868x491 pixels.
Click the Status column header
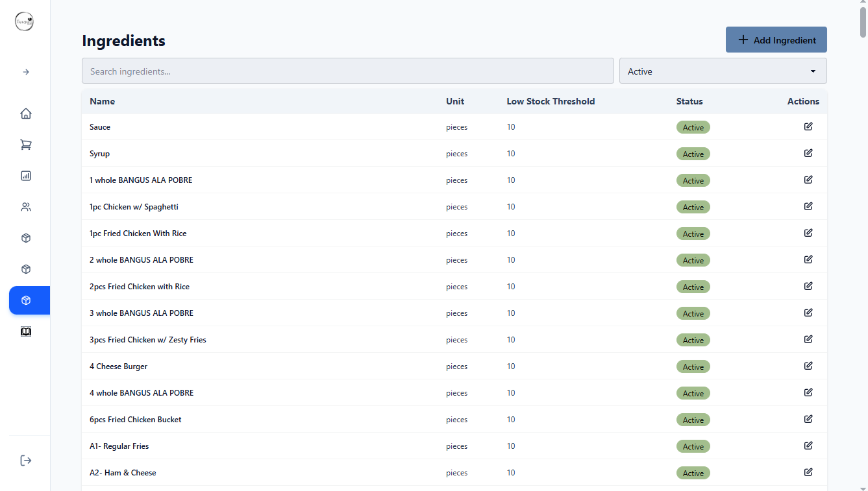(689, 101)
